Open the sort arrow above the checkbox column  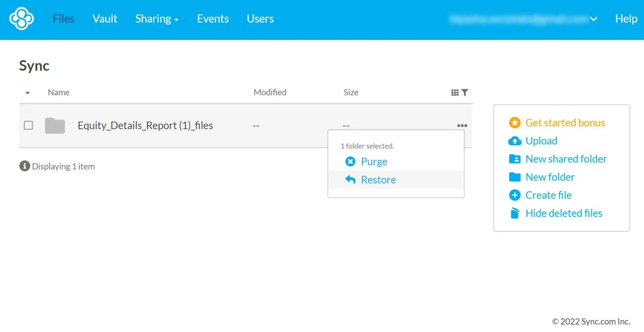(x=27, y=92)
